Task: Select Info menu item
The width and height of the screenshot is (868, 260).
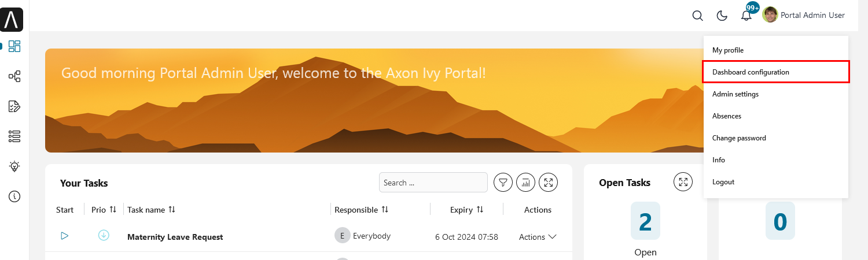Action: 776,160
